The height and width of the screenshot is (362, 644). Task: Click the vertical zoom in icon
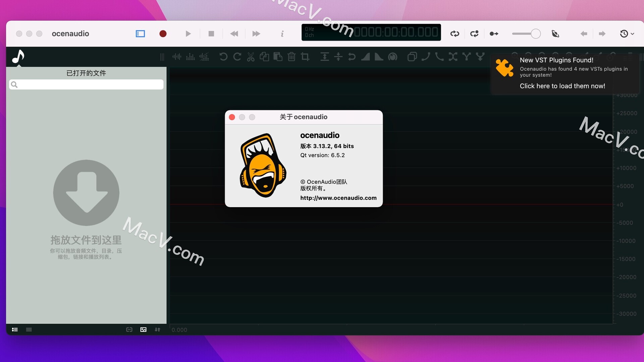[x=325, y=57]
